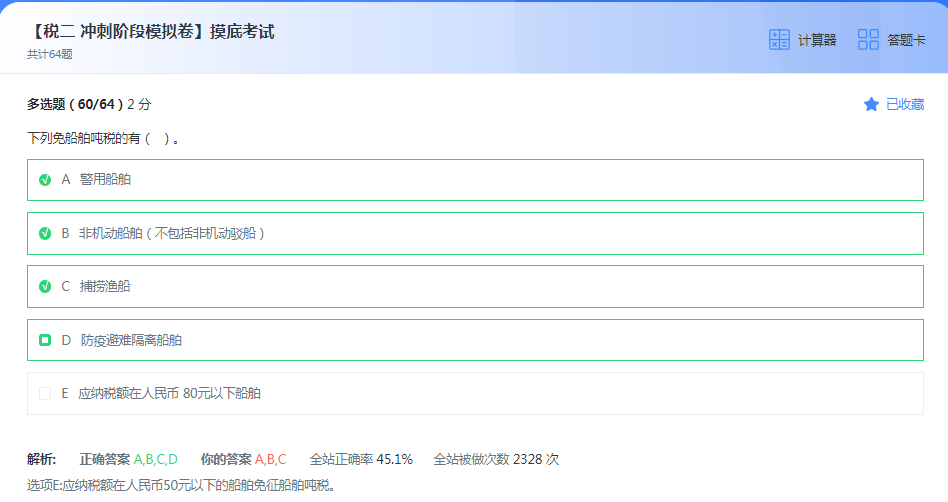This screenshot has height=502, width=948.
Task: Click the correct answer A,B,C,D text
Action: pos(156,460)
